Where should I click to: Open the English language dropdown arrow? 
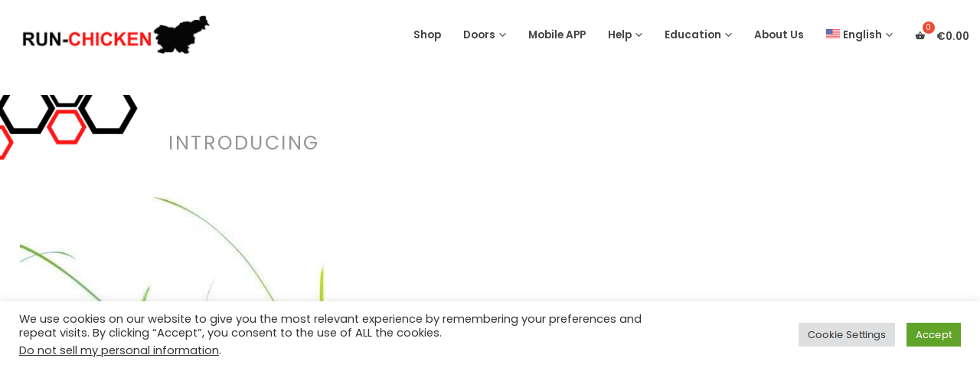pos(889,35)
